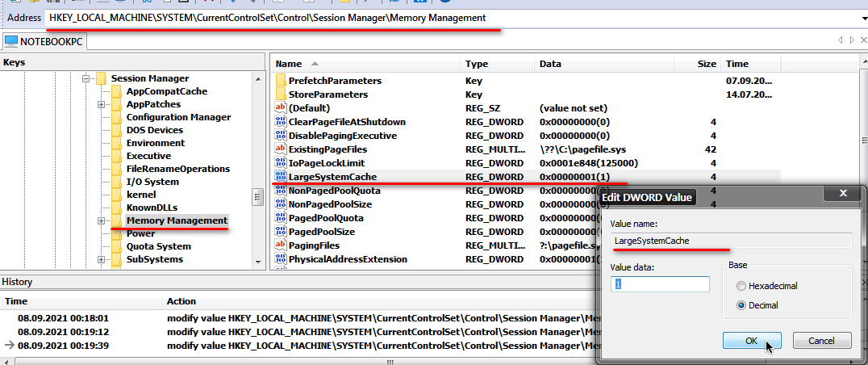The width and height of the screenshot is (868, 365).
Task: Click the folder icon beside Configuration Manager
Action: [x=116, y=117]
